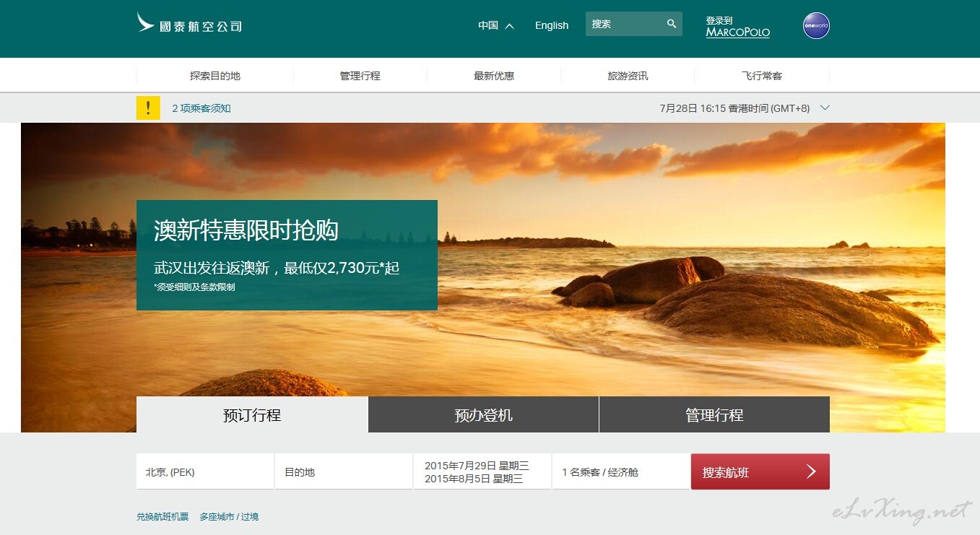The height and width of the screenshot is (535, 980).
Task: Click the 澳新特惠限时抢购 promo banner
Action: [x=287, y=255]
